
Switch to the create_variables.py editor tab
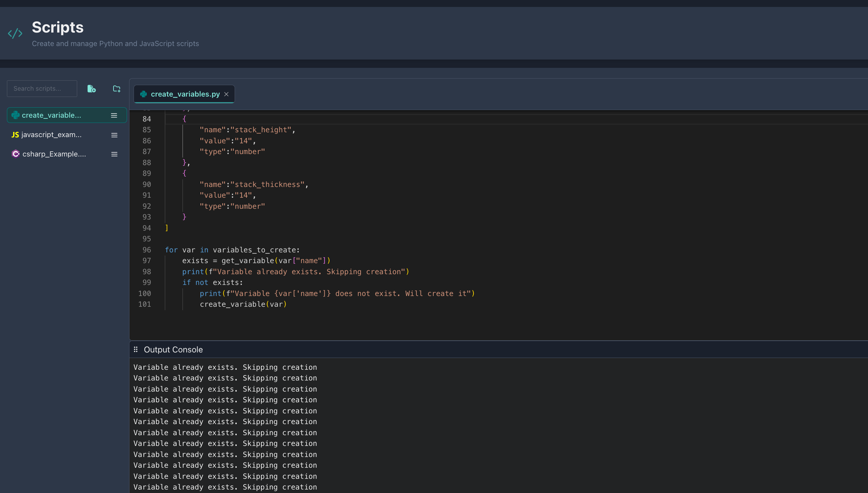point(185,94)
